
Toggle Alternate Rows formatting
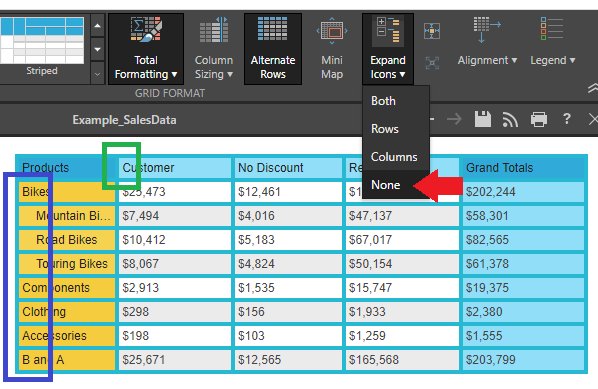(x=273, y=49)
